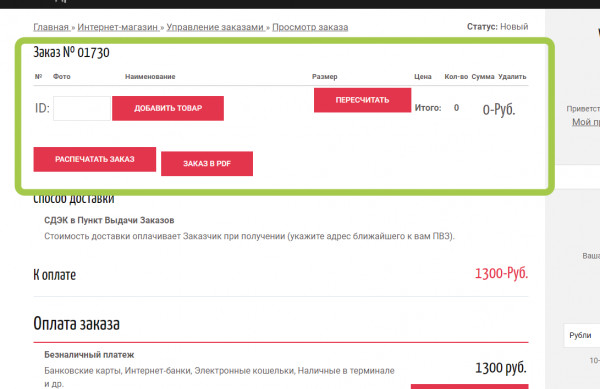Open the Мой пр... link in the sidebar
The height and width of the screenshot is (389, 600).
(586, 122)
